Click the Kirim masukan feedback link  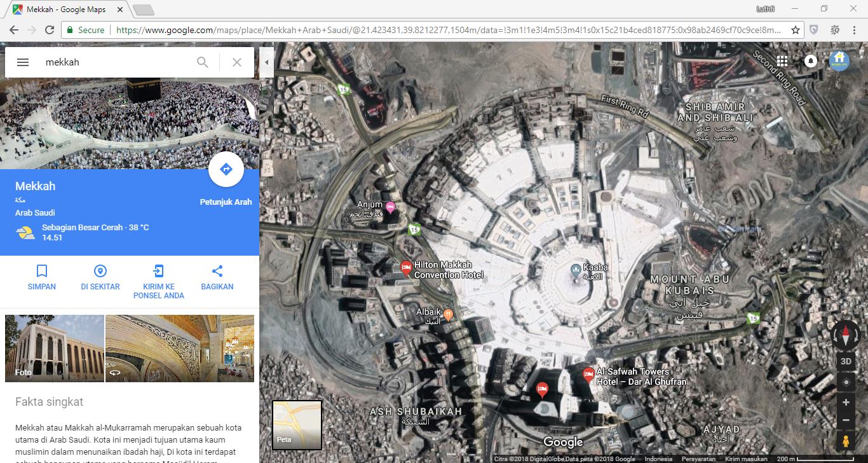click(x=746, y=457)
